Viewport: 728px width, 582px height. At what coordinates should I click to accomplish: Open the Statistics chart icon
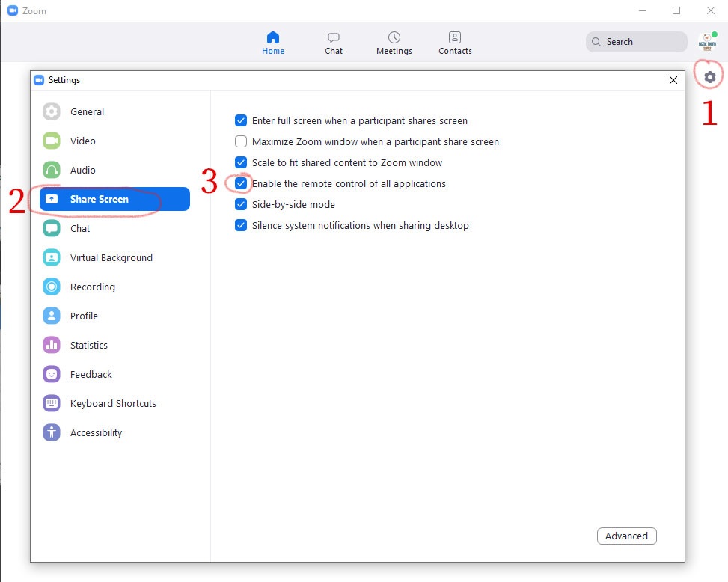(x=52, y=346)
